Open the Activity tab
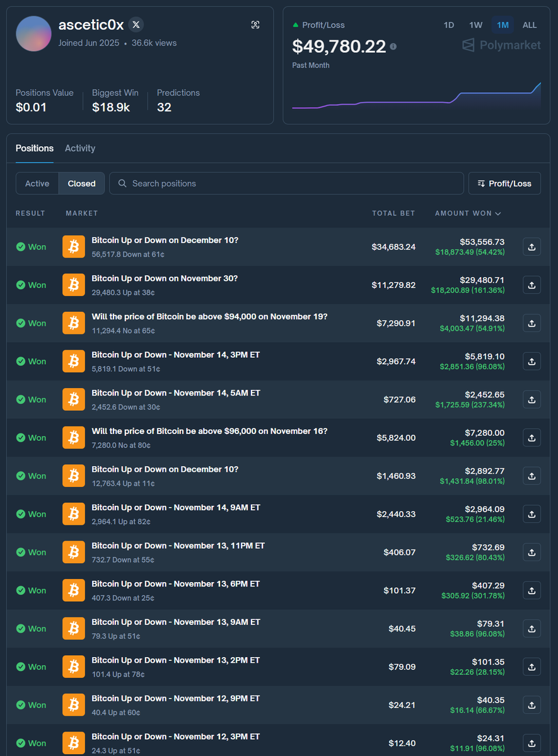The width and height of the screenshot is (558, 756). (80, 148)
